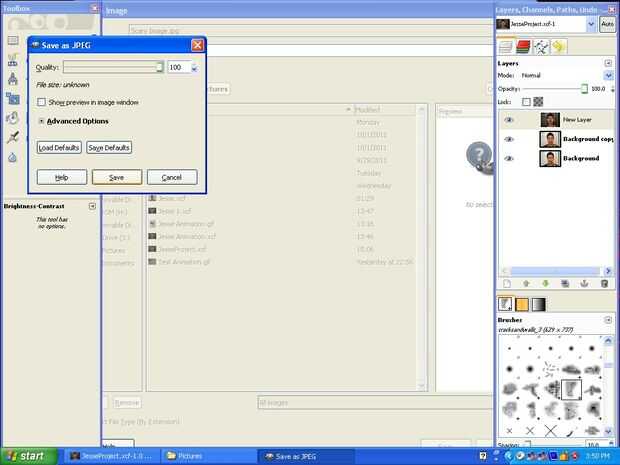Toggle the lock alpha channel checkerboard icon

point(538,102)
